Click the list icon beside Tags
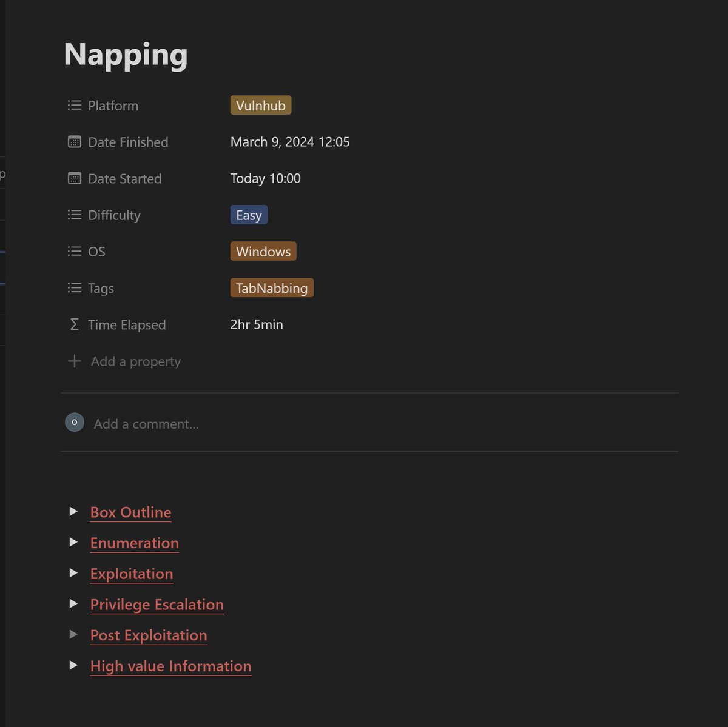728x727 pixels. 74,288
